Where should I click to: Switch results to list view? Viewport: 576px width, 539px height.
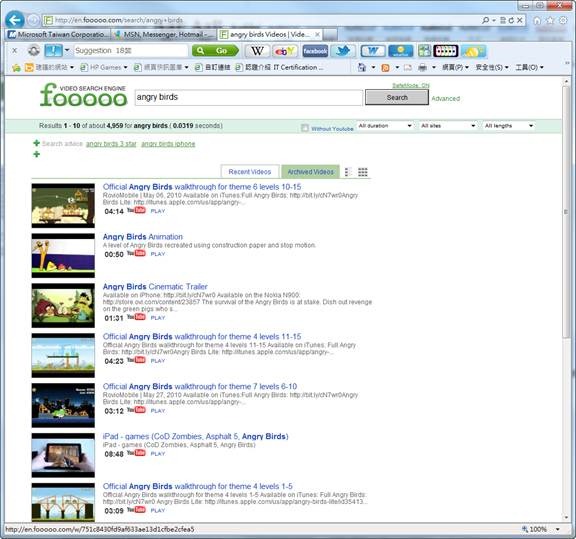[348, 172]
